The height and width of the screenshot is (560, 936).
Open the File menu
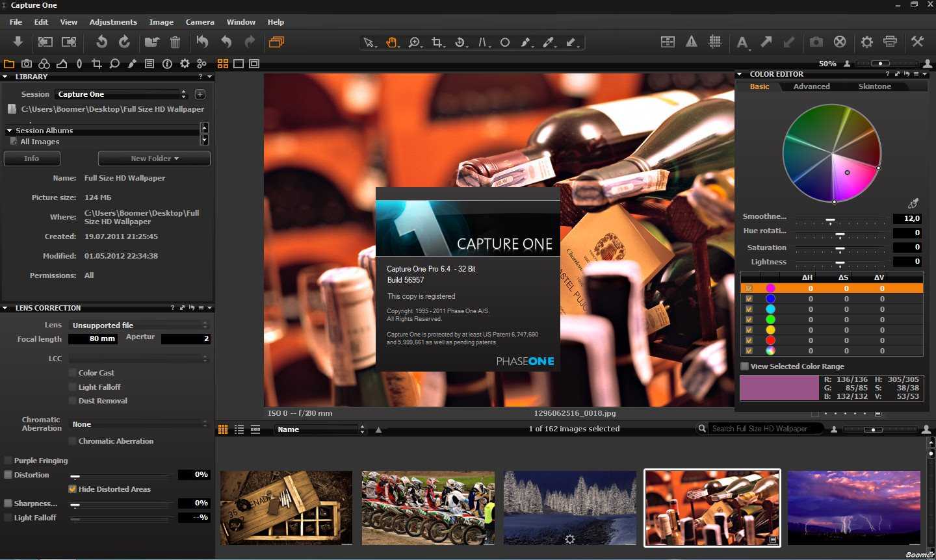(x=16, y=22)
